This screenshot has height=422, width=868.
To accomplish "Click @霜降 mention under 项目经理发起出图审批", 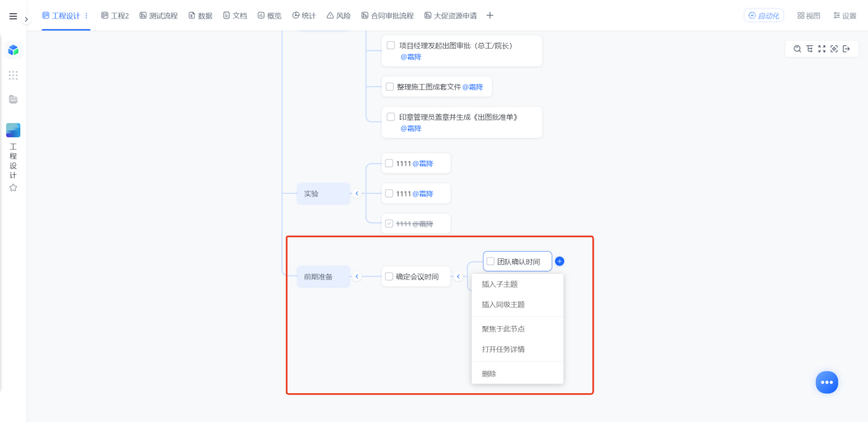I will click(411, 57).
